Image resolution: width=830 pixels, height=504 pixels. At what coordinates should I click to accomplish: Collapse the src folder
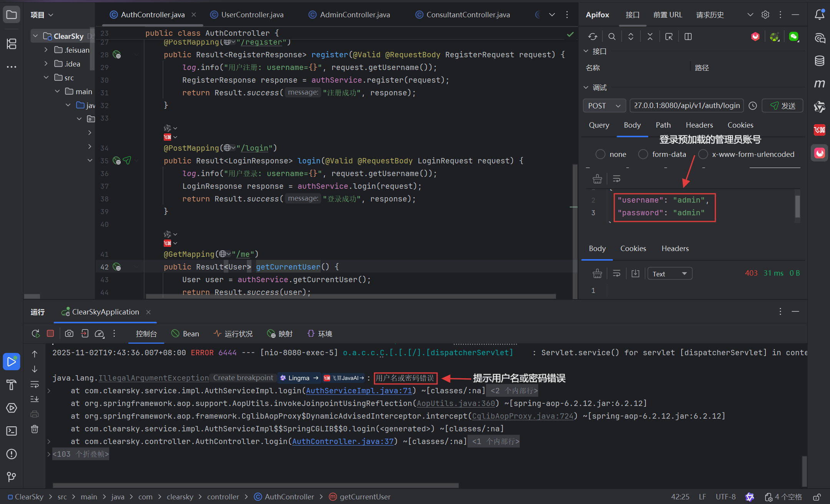(x=46, y=78)
